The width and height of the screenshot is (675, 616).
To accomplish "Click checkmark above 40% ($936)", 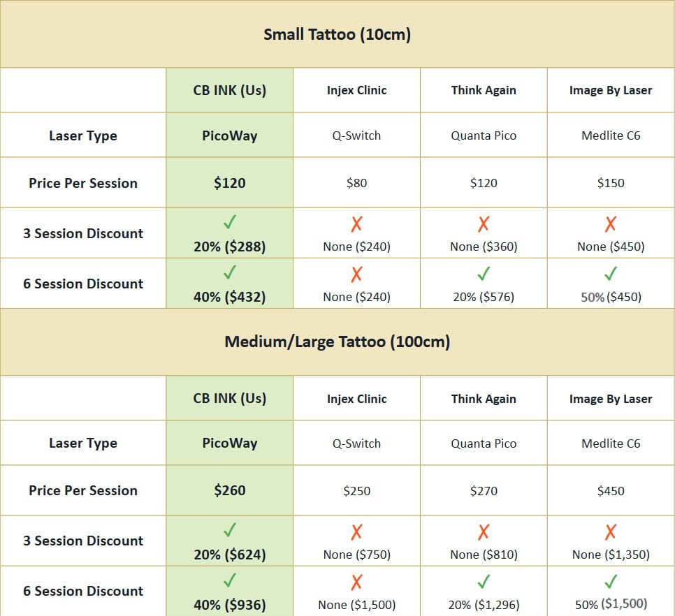I will tap(230, 580).
